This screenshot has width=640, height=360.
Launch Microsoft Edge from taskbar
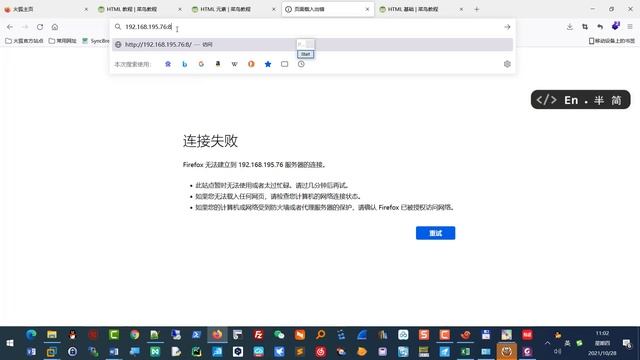point(31,335)
